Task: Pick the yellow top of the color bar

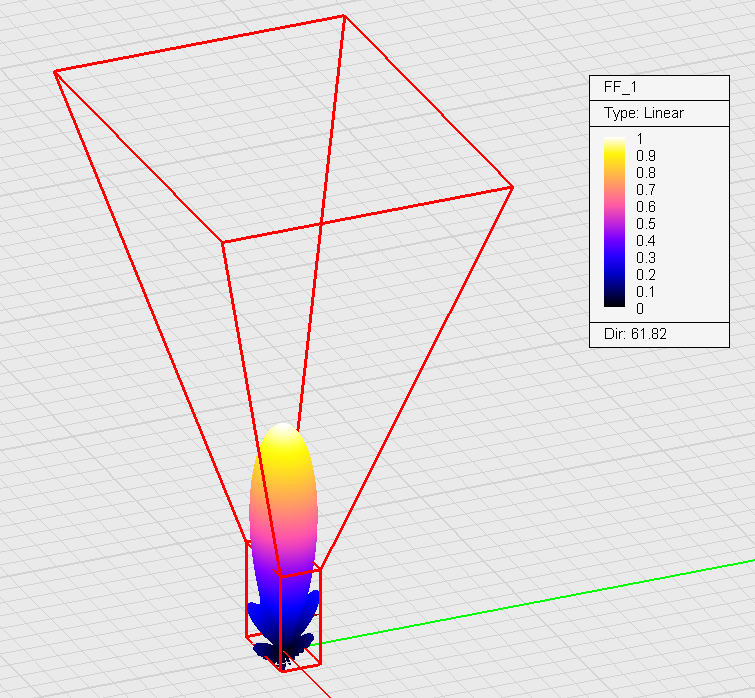Action: tap(615, 143)
